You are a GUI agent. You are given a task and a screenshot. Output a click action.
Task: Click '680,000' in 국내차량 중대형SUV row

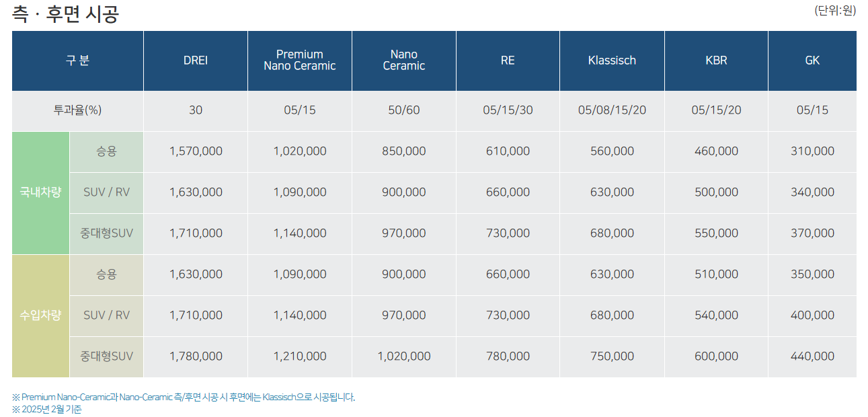612,233
